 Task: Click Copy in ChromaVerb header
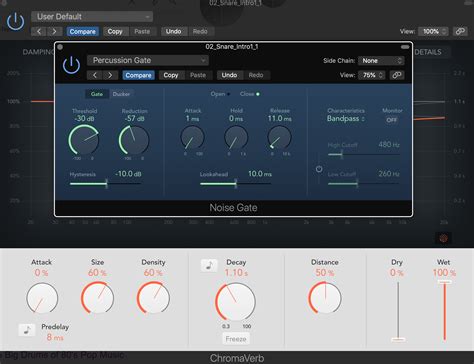pyautogui.click(x=115, y=31)
